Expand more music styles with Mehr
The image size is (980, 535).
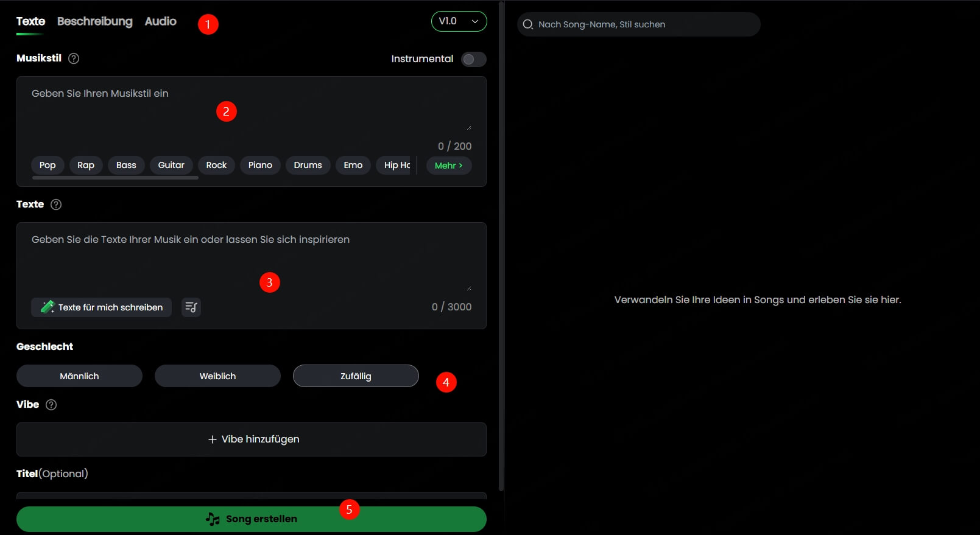tap(449, 166)
